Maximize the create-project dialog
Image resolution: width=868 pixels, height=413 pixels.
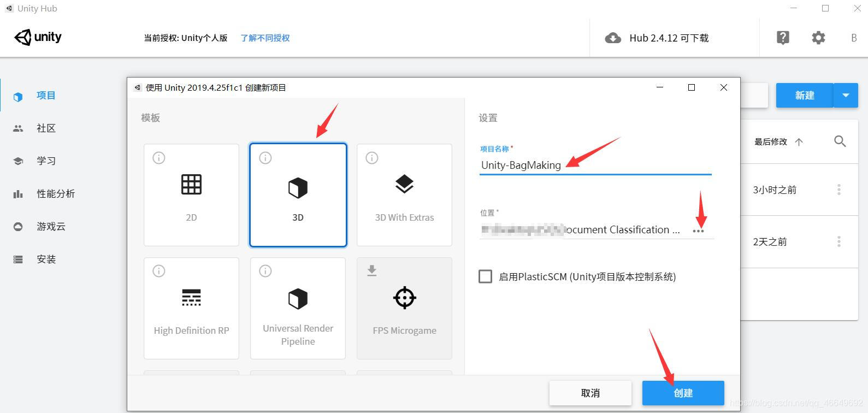point(692,87)
